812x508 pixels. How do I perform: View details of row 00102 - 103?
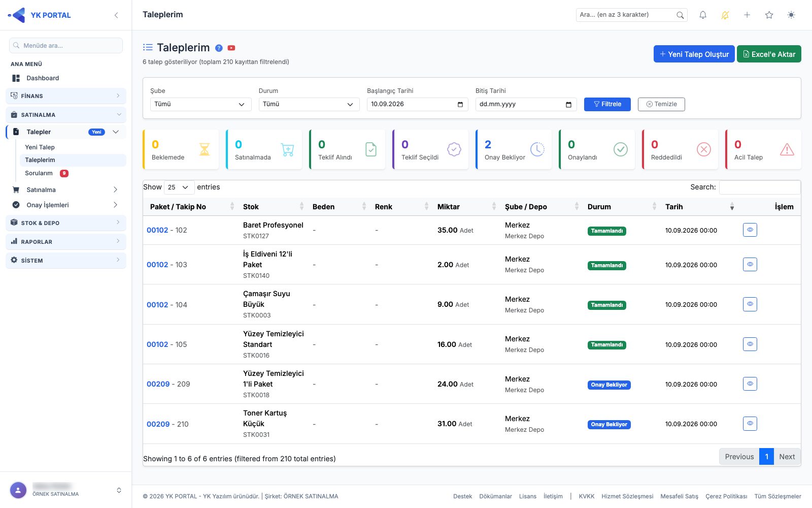[750, 264]
